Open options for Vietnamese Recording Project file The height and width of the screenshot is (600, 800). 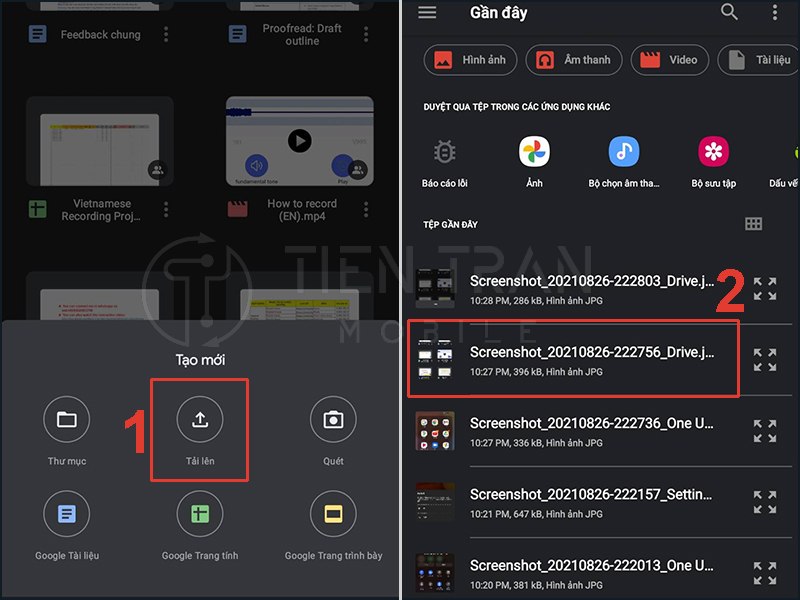pyautogui.click(x=166, y=210)
